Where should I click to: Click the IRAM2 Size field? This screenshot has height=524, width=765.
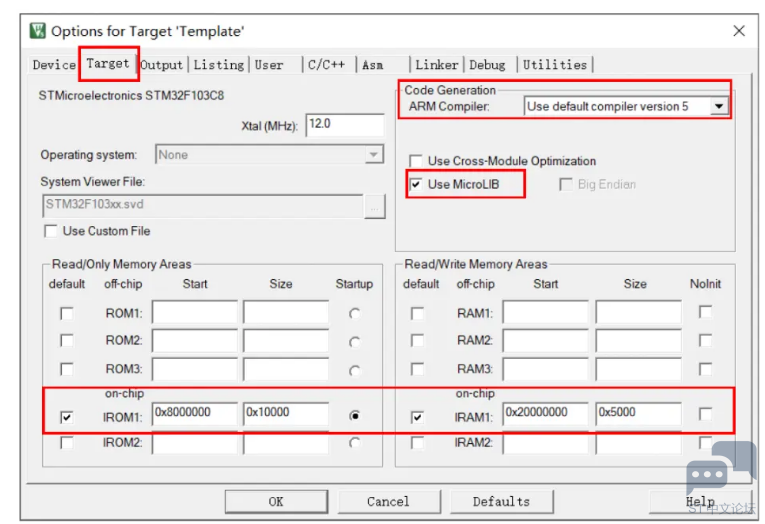[638, 444]
